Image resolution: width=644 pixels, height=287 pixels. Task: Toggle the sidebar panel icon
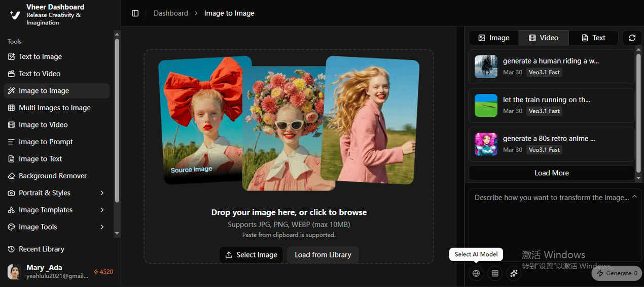(135, 13)
